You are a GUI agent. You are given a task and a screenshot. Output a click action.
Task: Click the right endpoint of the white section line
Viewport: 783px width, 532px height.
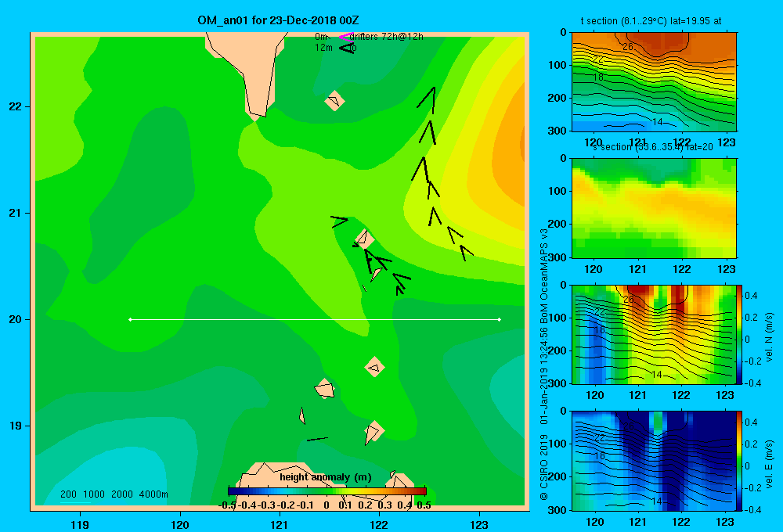click(x=500, y=319)
